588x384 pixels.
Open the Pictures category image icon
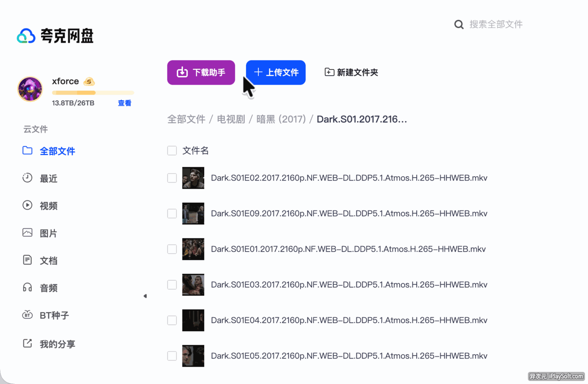pos(27,233)
